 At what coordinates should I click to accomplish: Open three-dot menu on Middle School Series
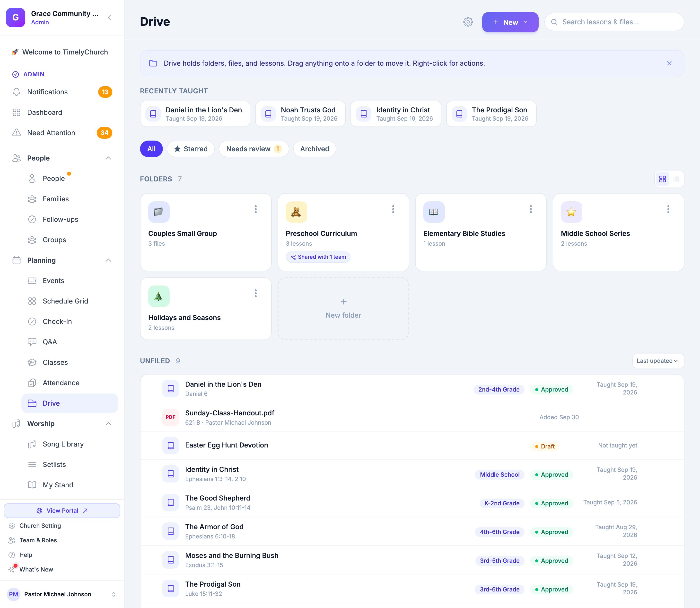(x=668, y=209)
